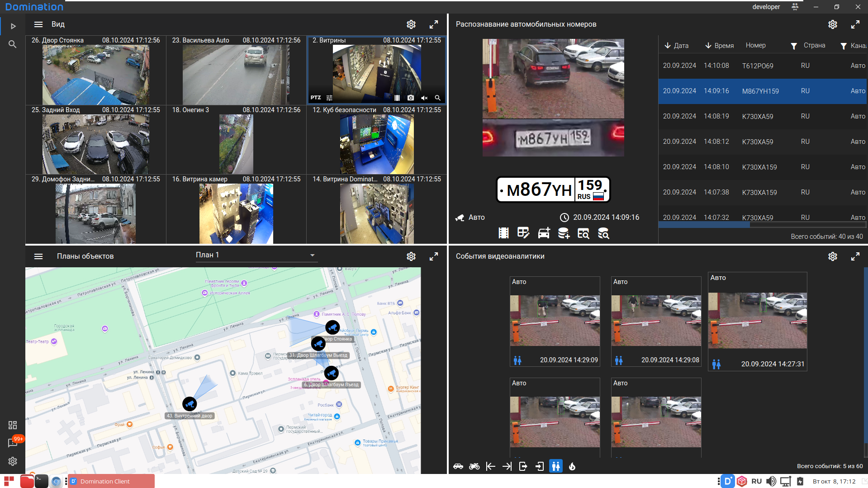
Task: Open Планы объектов hamburger menu
Action: pos(38,256)
